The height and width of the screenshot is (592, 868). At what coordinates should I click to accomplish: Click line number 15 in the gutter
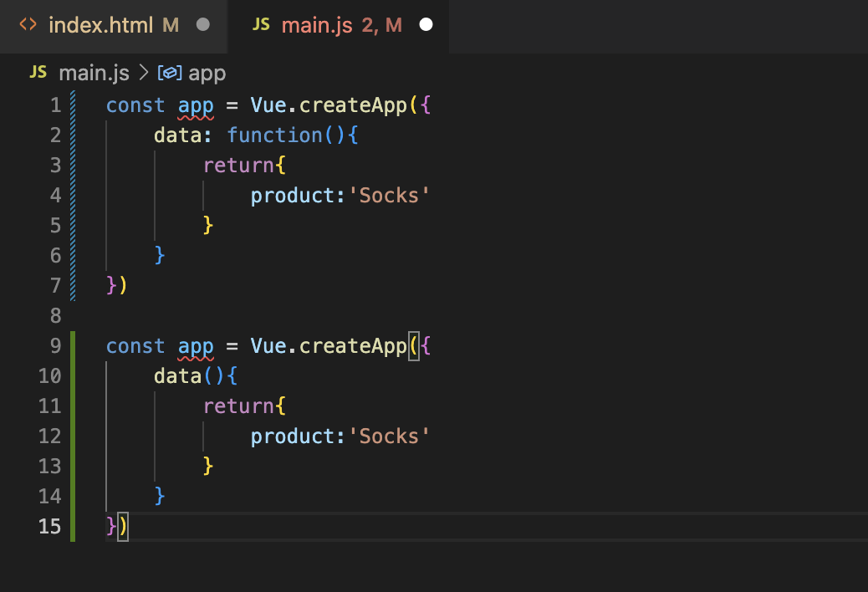(50, 526)
